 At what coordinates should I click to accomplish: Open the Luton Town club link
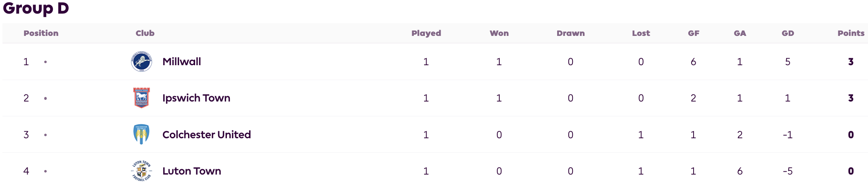[x=192, y=171]
